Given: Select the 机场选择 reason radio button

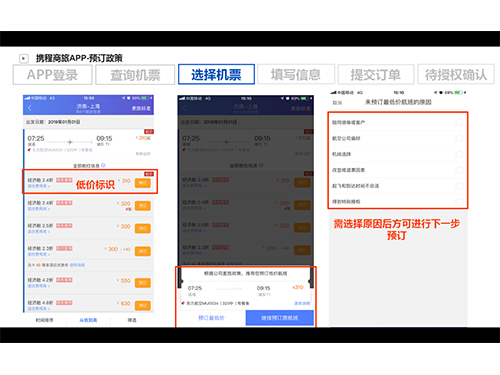Looking at the screenshot, I should [459, 154].
